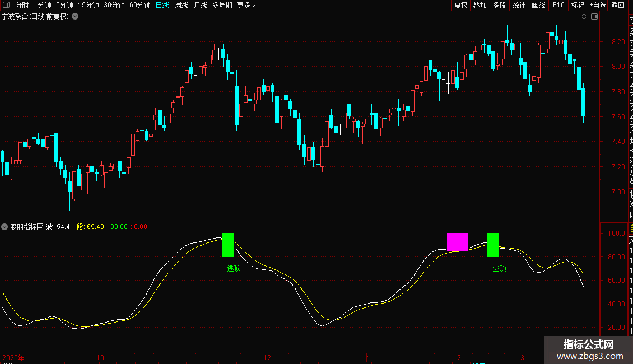This screenshot has height=364, width=633.
Task: Click the red 0.00 indicator value
Action: click(141, 227)
